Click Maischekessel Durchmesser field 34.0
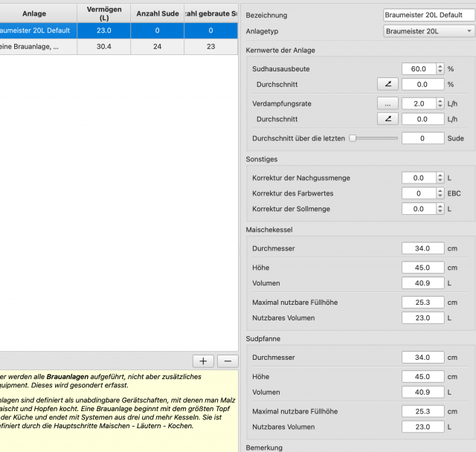The height and width of the screenshot is (452, 476). (423, 248)
